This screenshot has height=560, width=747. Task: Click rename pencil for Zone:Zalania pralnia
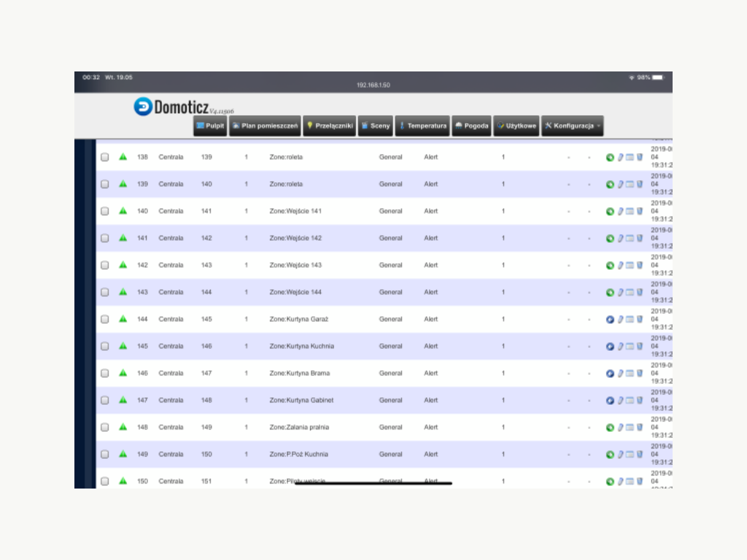[620, 427]
